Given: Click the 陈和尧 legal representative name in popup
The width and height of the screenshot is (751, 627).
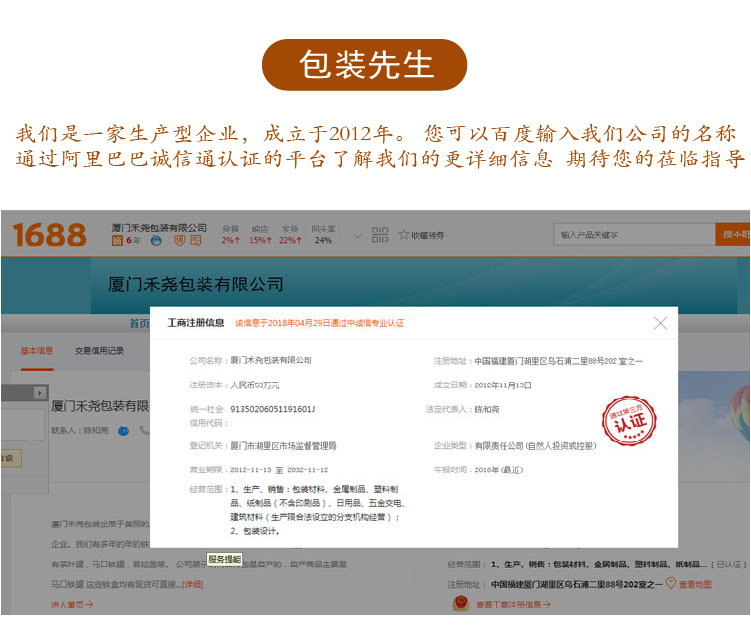Looking at the screenshot, I should [x=487, y=409].
